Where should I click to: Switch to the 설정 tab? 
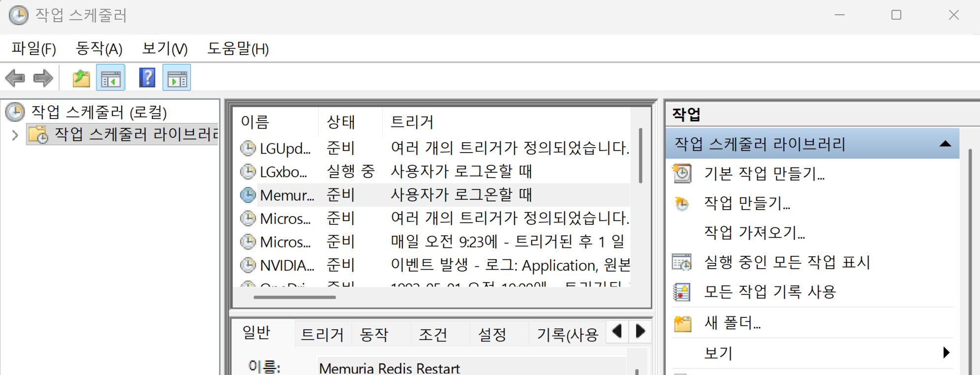(x=492, y=335)
